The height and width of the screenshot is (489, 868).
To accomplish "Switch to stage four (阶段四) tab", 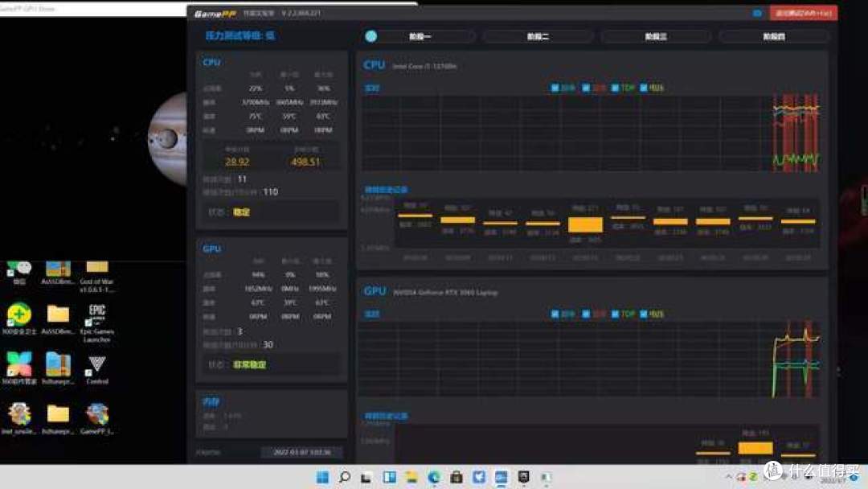I will pos(773,37).
